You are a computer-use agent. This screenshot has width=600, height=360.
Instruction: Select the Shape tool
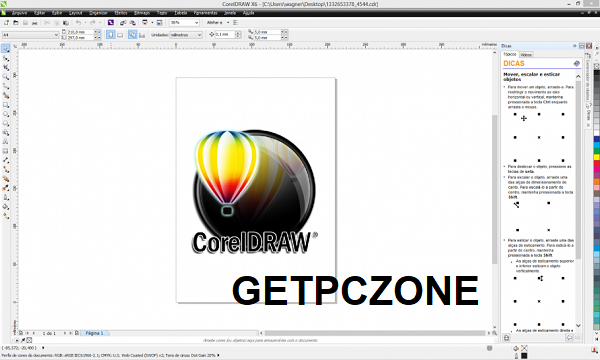pos(6,58)
